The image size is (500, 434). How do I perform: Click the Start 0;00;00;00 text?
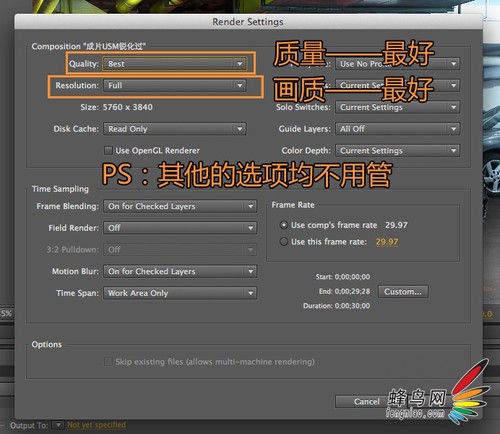coord(343,277)
